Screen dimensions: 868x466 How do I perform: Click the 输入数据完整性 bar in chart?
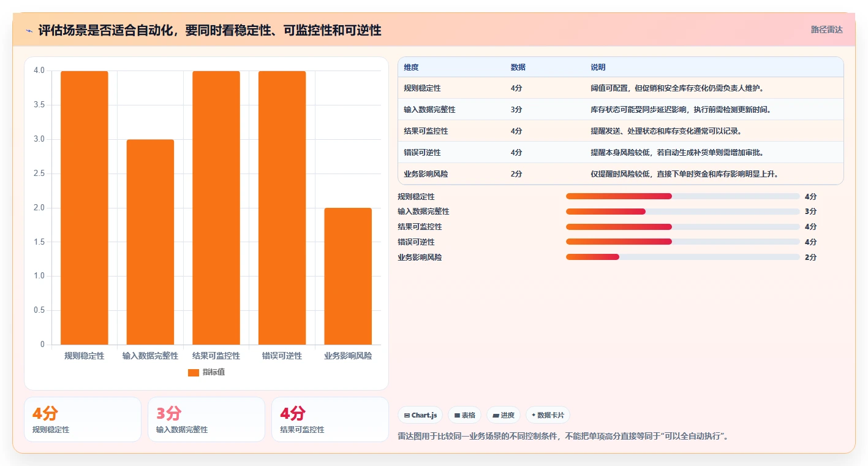[x=150, y=242]
